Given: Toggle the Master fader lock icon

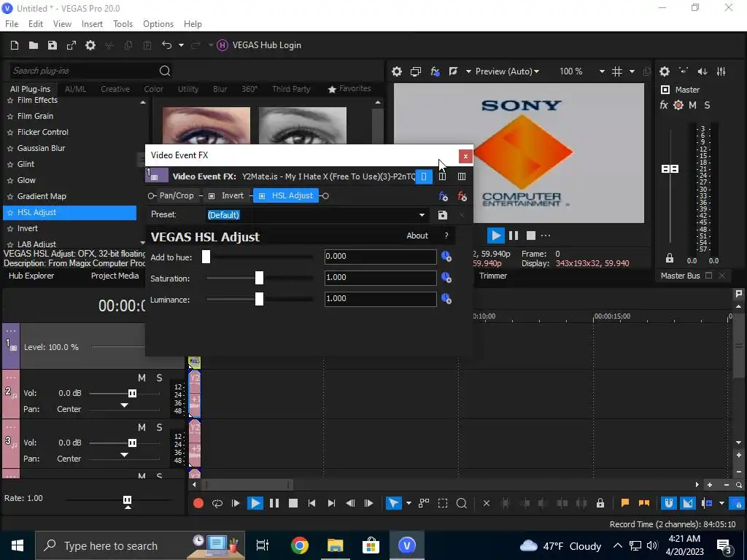Looking at the screenshot, I should 670,258.
